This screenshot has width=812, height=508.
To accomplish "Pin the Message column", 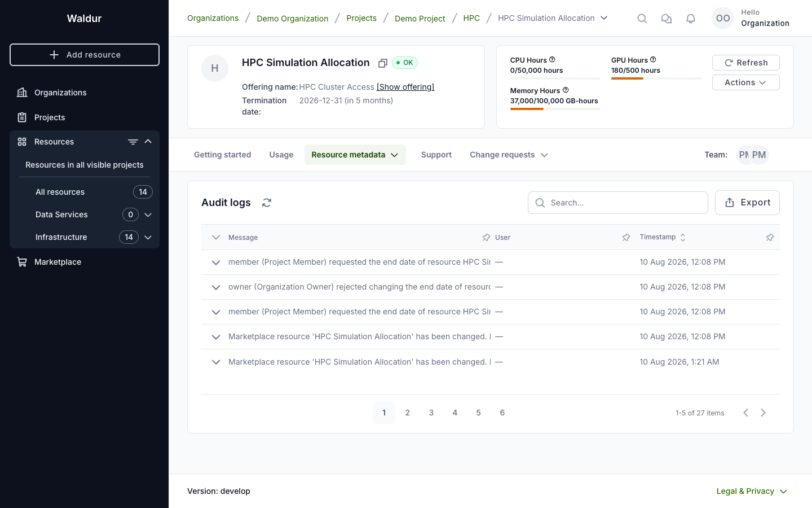I will pos(486,238).
